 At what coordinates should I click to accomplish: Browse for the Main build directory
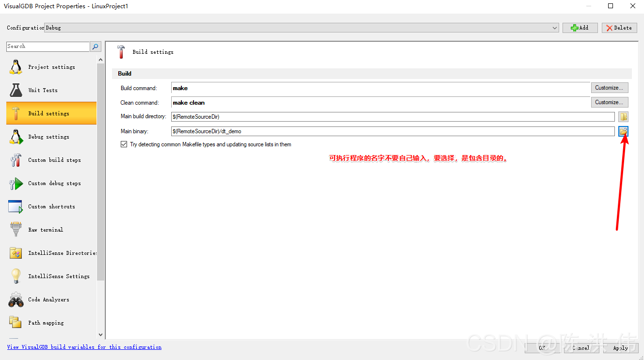pos(623,117)
